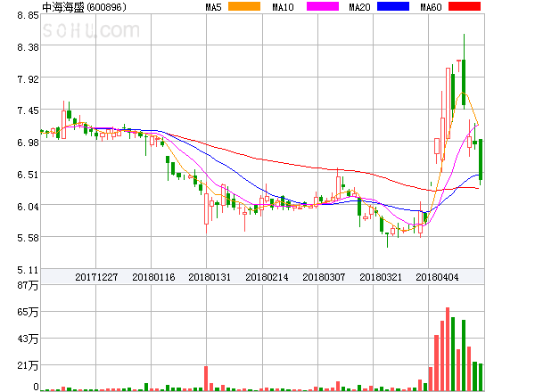
Task: Click the 20180131 date label
Action: (210, 277)
